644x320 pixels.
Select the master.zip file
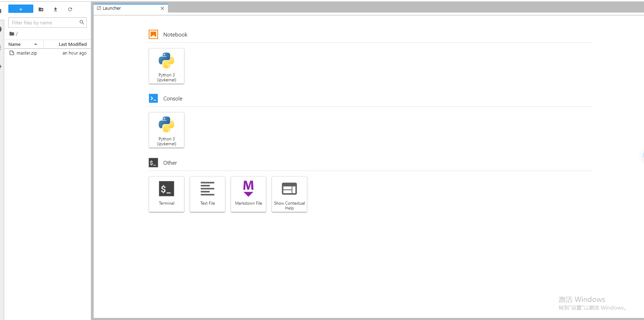coord(27,53)
